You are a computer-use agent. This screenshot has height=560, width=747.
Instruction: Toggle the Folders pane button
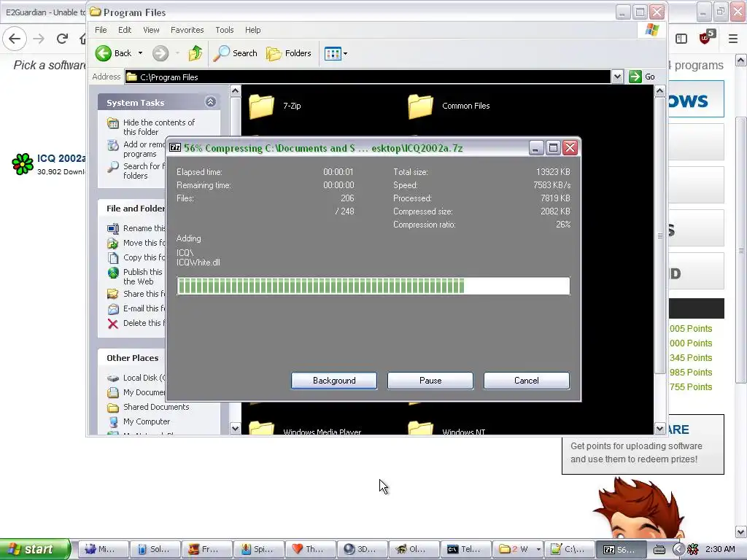click(x=289, y=53)
